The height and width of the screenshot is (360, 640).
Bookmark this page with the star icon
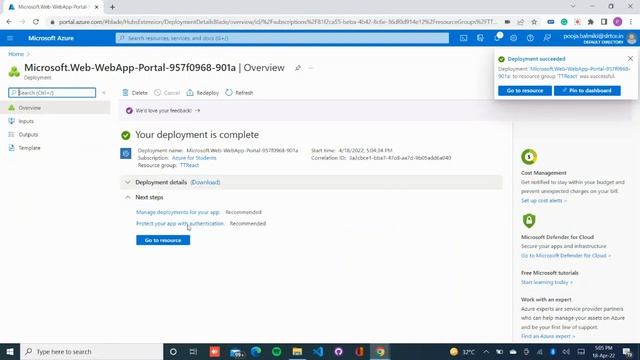534,22
